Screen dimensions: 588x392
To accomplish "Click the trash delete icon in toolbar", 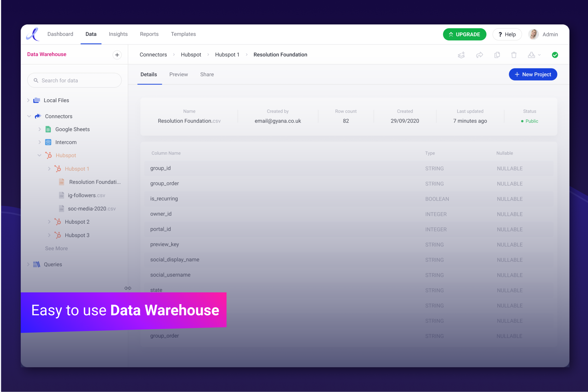I will point(514,55).
